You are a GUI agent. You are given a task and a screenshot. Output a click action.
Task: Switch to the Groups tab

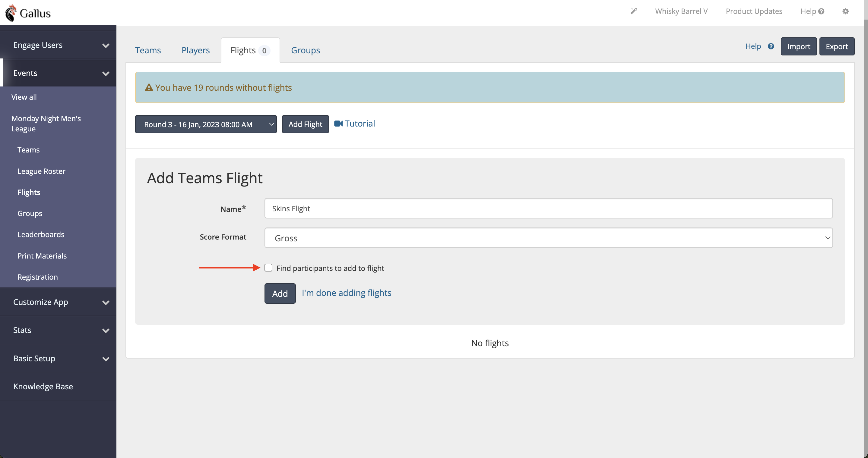[x=305, y=50]
